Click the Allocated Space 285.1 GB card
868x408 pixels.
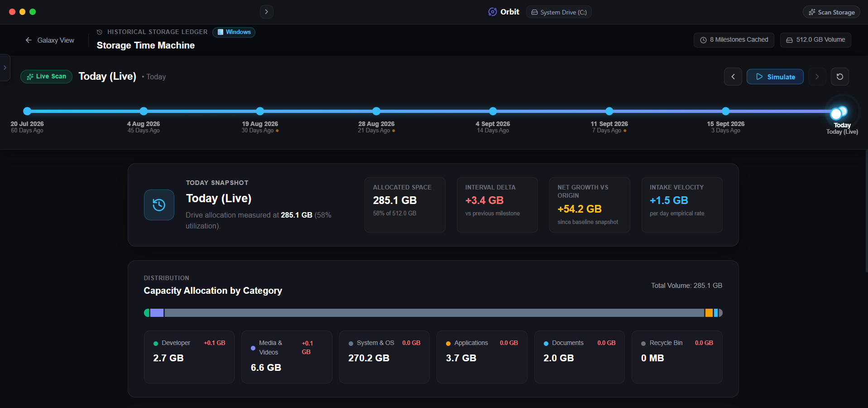click(405, 205)
